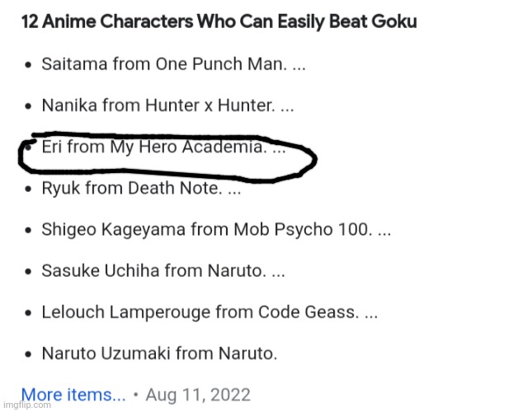Click the bullet next to Ryuk
The width and height of the screenshot is (532, 412).
click(x=29, y=189)
